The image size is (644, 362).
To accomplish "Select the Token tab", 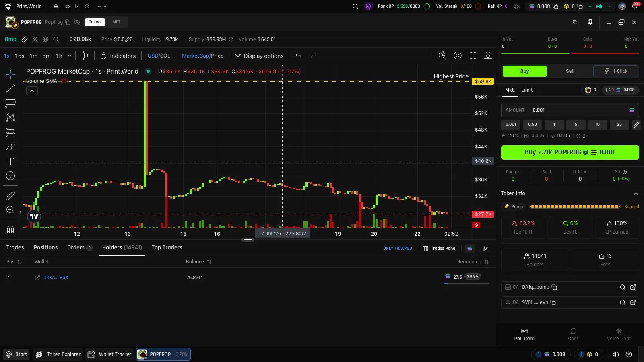I will (x=95, y=22).
